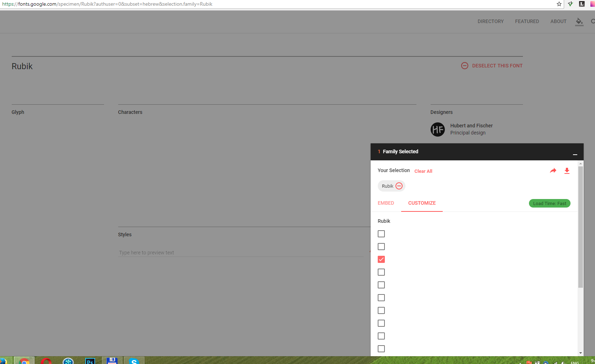Image resolution: width=595 pixels, height=364 pixels.
Task: Click the 'Your Selection' label
Action: tap(394, 170)
